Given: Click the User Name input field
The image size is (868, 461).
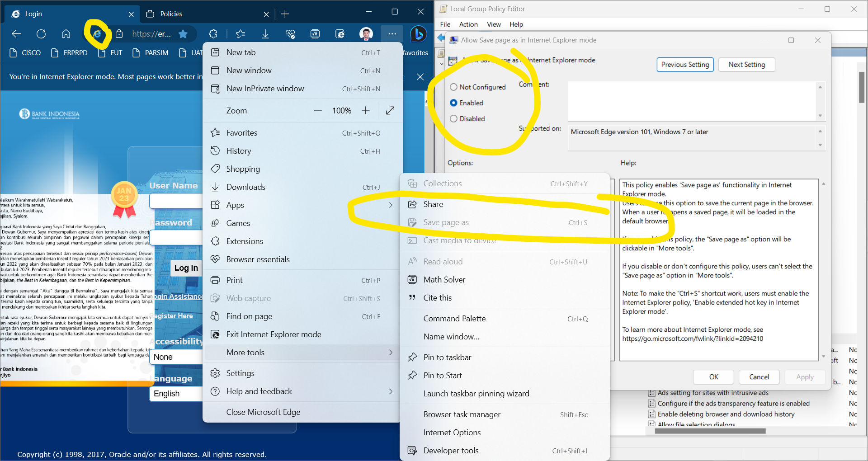Looking at the screenshot, I should [176, 201].
